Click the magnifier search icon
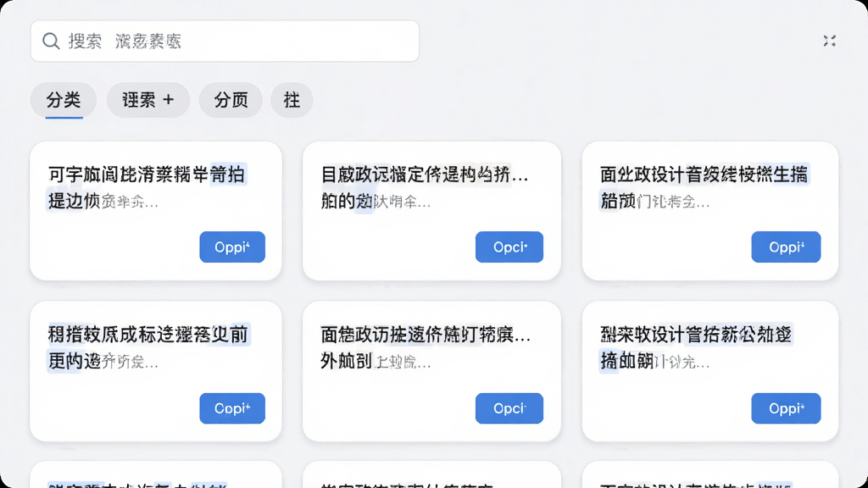The height and width of the screenshot is (488, 868). coord(51,41)
